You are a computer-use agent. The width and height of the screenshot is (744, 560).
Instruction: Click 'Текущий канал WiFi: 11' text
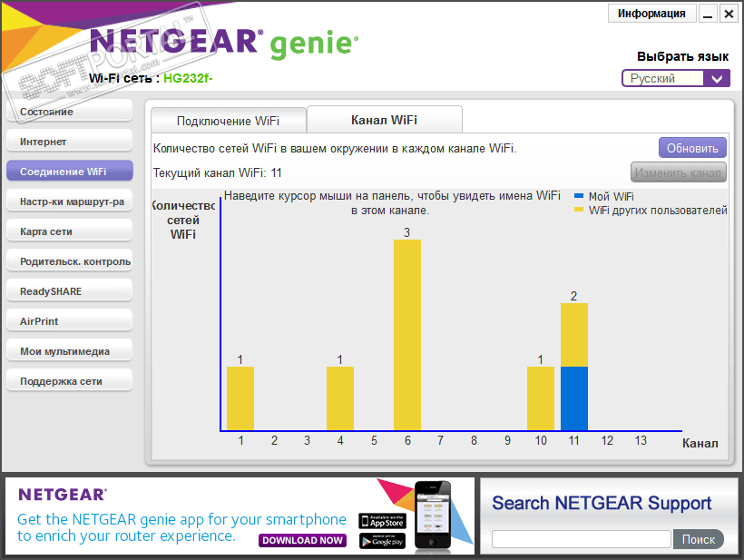pyautogui.click(x=218, y=172)
